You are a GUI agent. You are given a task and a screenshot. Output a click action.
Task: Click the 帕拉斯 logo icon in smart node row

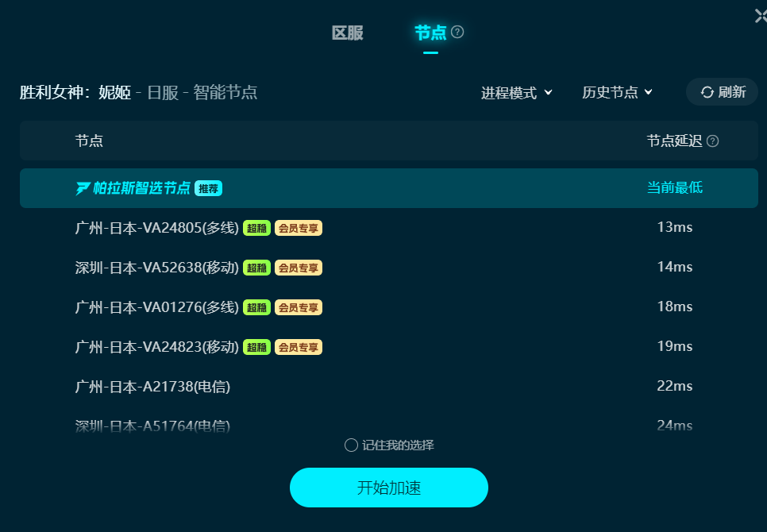83,188
